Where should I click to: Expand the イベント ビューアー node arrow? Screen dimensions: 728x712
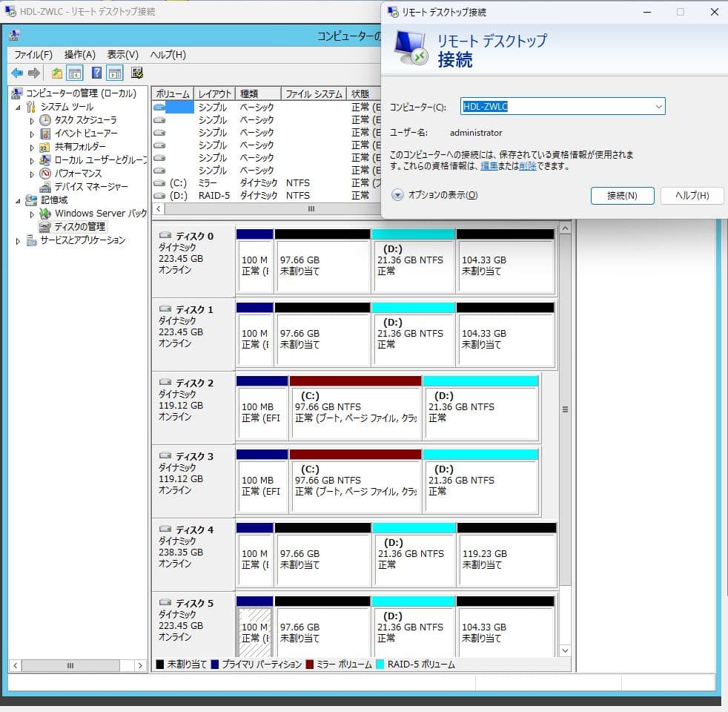pyautogui.click(x=32, y=134)
